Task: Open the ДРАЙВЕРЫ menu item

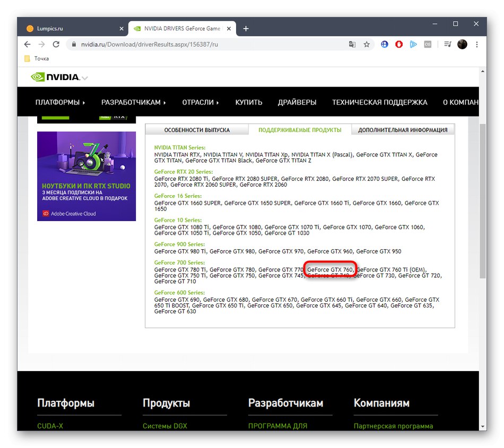Action: [x=297, y=102]
